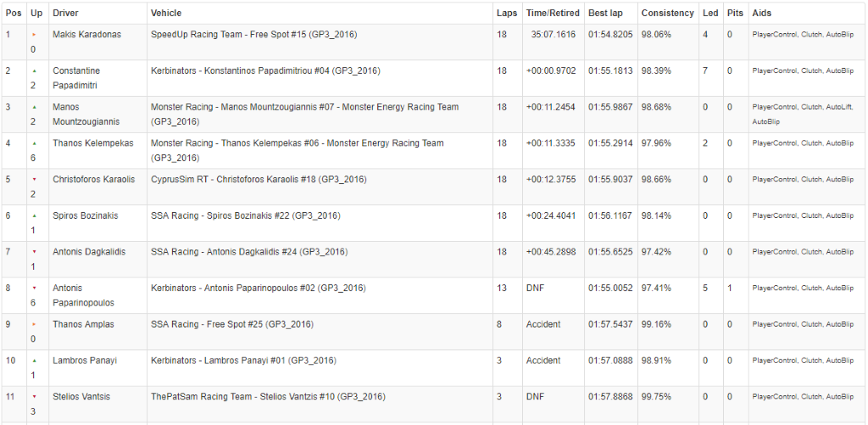Click the Best lap column header

(604, 14)
